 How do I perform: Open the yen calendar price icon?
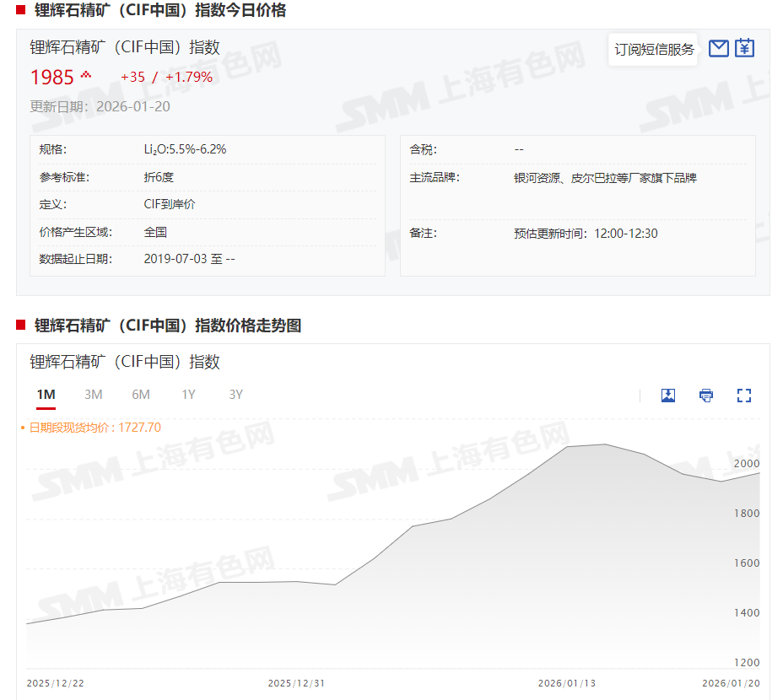tap(744, 48)
